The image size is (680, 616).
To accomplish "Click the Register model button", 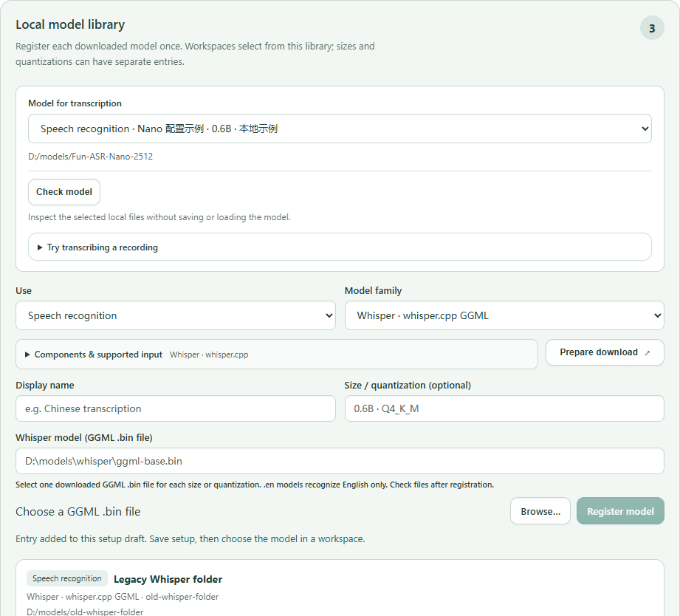I will pyautogui.click(x=620, y=511).
